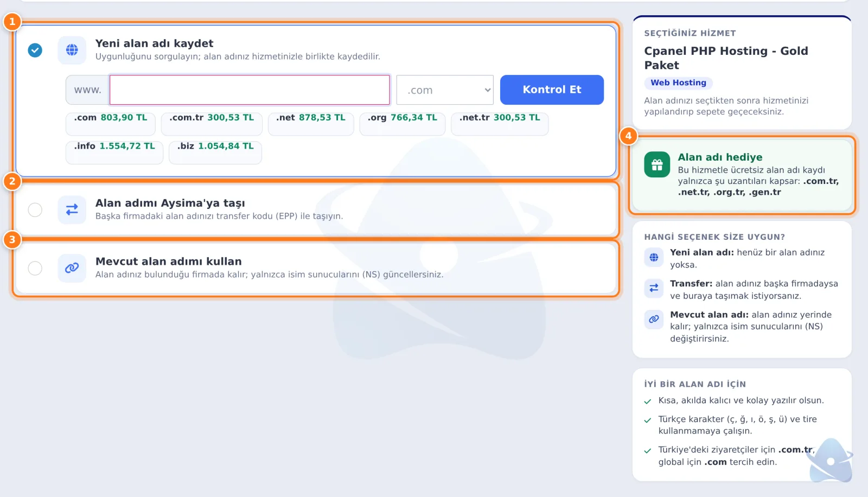The height and width of the screenshot is (497, 868).
Task: Select the Yeni alan adı kaydet radio option
Action: [x=35, y=50]
